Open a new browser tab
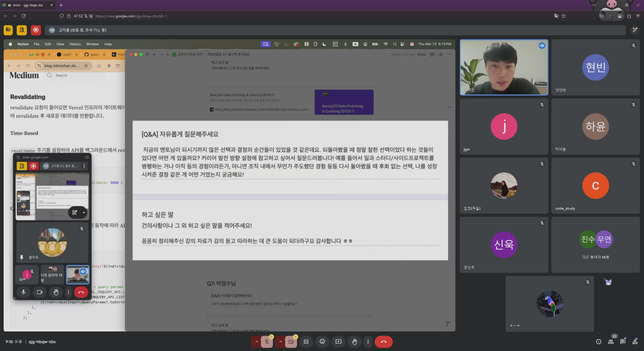Screen dimensions: 644x351 (x=61, y=5)
